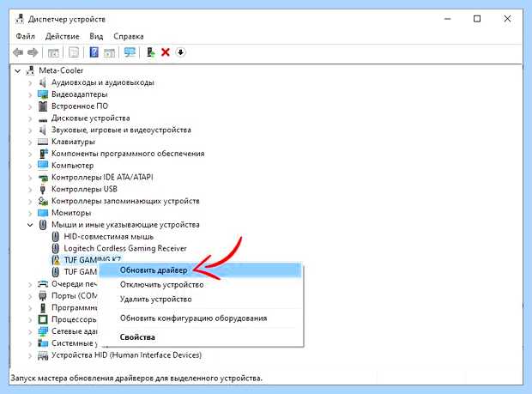Expand the Мониторы node
This screenshot has height=394, width=532.
tap(30, 213)
